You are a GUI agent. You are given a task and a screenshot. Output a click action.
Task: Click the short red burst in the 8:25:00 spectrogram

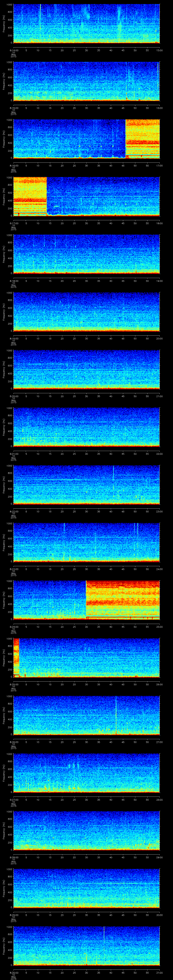(16, 658)
